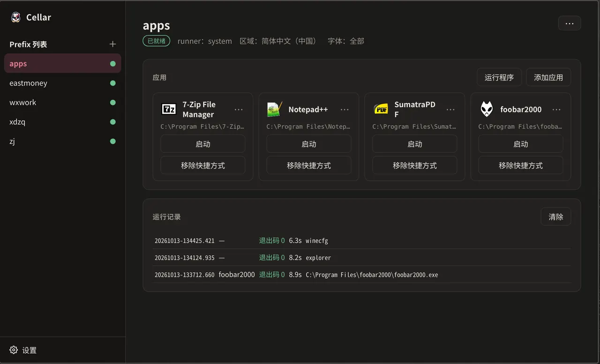The width and height of the screenshot is (600, 364).
Task: Click the Notepad++ app icon
Action: pos(275,109)
